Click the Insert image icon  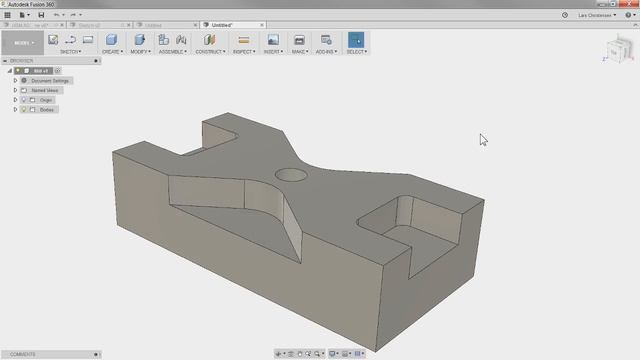(273, 40)
